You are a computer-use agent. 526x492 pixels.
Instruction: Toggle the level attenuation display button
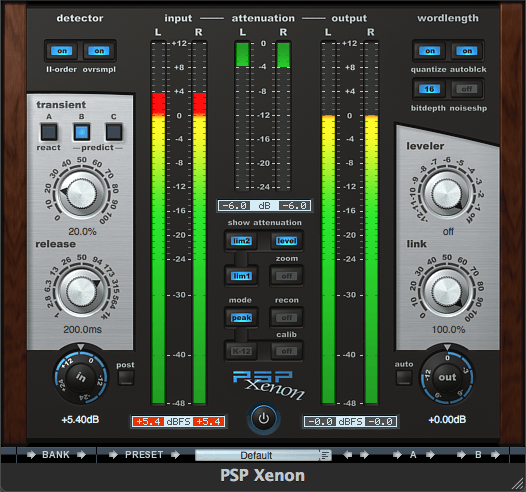pos(286,241)
